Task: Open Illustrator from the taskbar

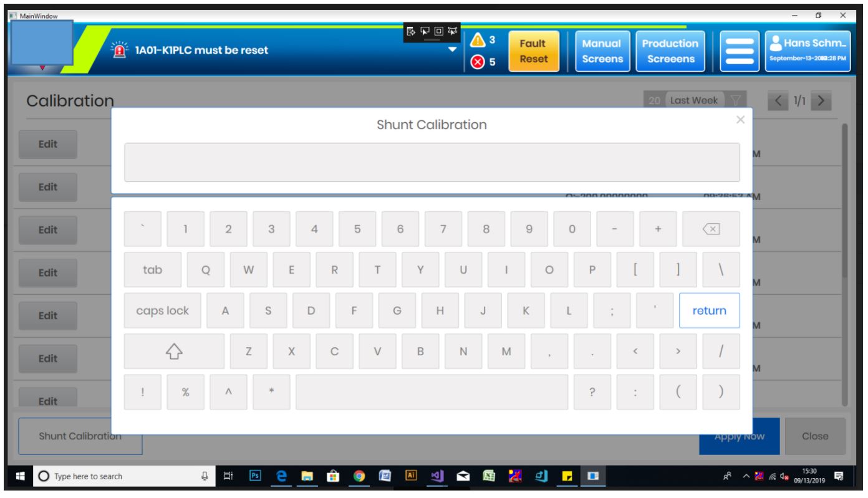Action: [x=412, y=476]
